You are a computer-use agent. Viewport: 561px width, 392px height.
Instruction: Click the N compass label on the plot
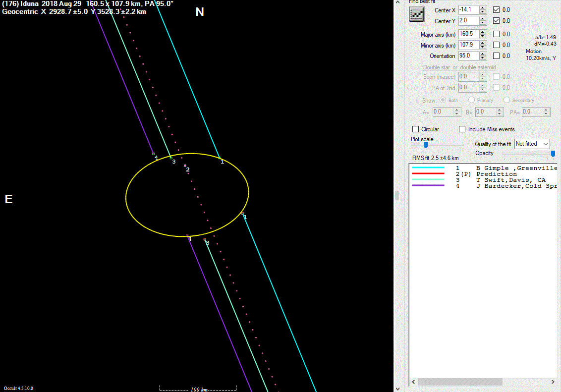[x=200, y=12]
